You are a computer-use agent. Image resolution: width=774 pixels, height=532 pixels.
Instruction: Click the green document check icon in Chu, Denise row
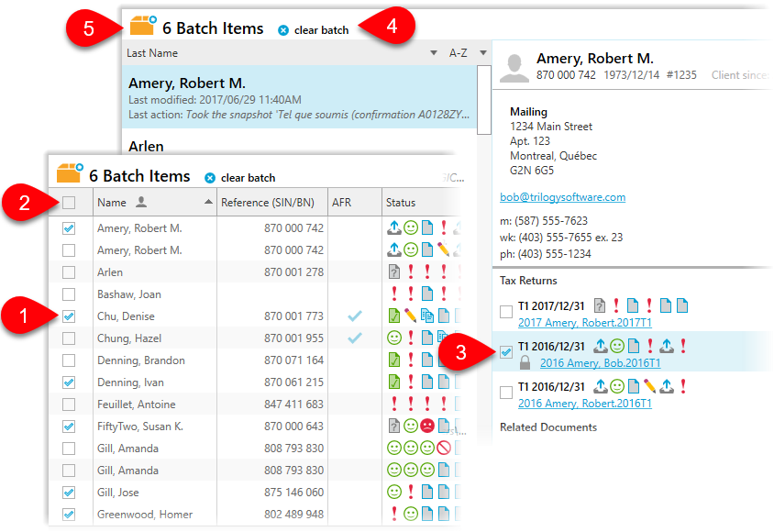point(394,316)
